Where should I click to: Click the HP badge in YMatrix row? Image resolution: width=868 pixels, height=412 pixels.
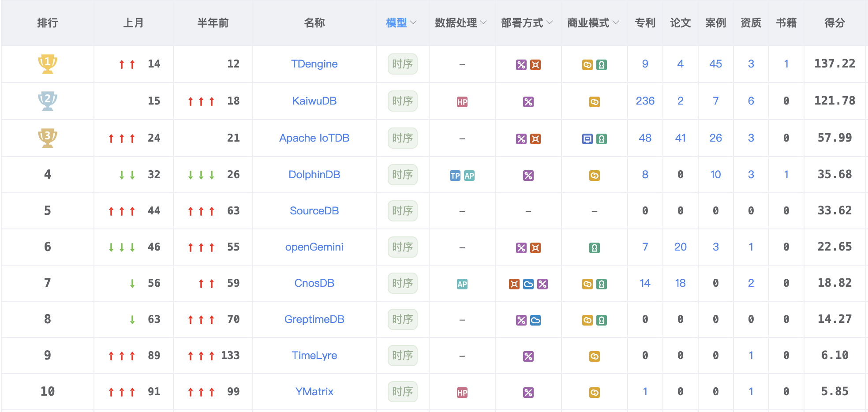pos(462,393)
